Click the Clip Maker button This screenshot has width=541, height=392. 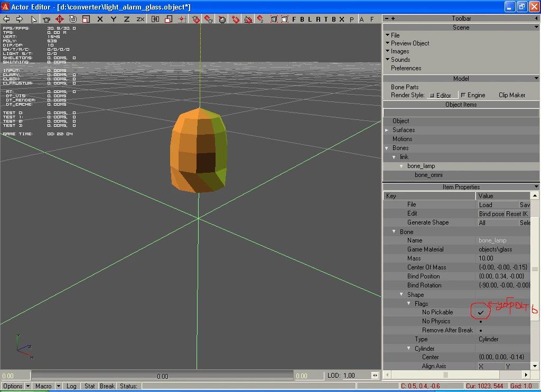[512, 95]
